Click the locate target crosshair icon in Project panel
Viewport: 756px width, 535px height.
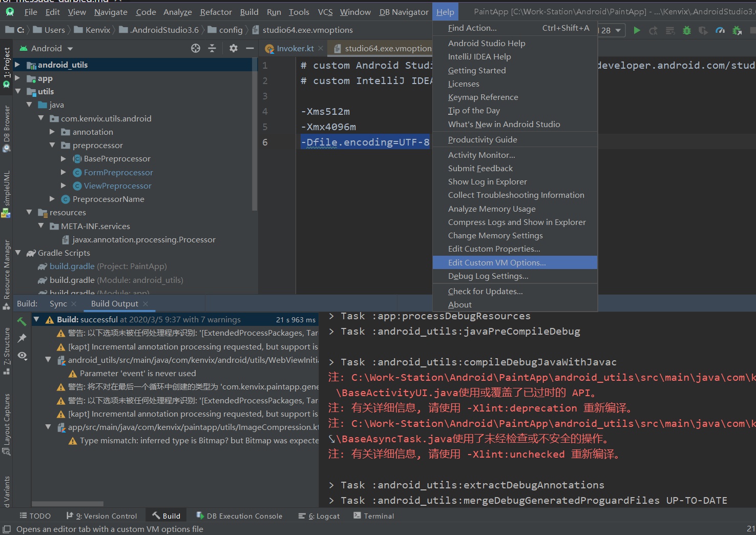[x=196, y=48]
